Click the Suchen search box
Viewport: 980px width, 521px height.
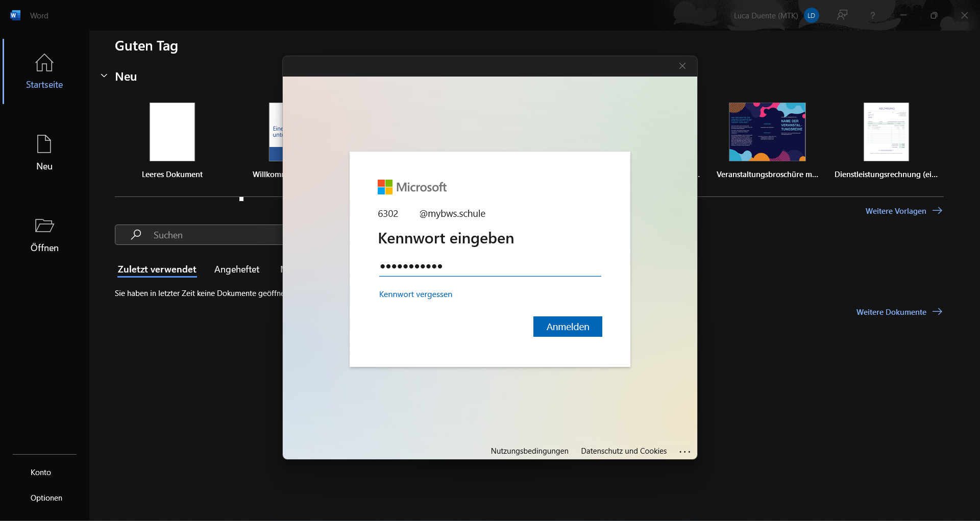pos(199,235)
